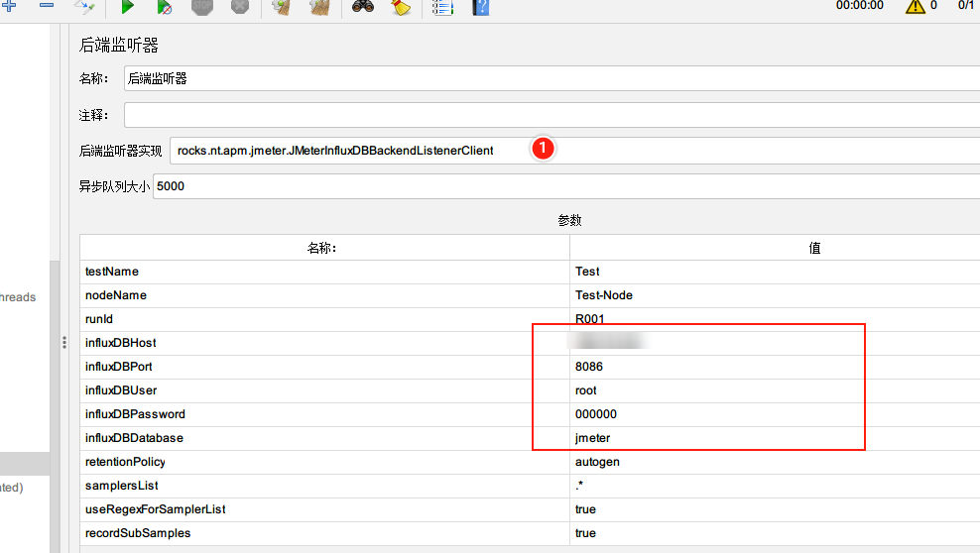
Task: Select the runId parameter name cell
Action: pos(324,319)
